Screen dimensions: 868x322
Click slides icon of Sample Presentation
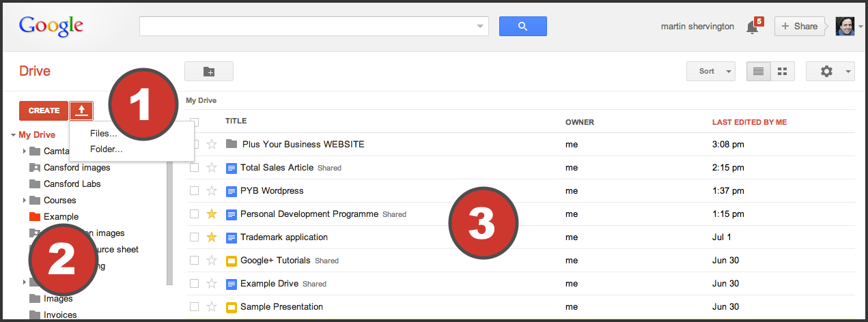232,306
